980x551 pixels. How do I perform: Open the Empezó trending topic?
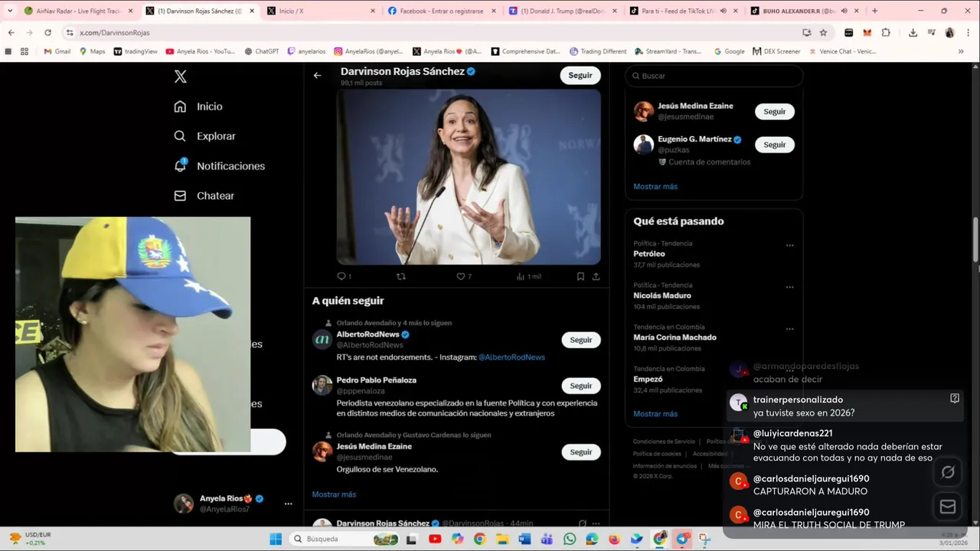tap(648, 379)
